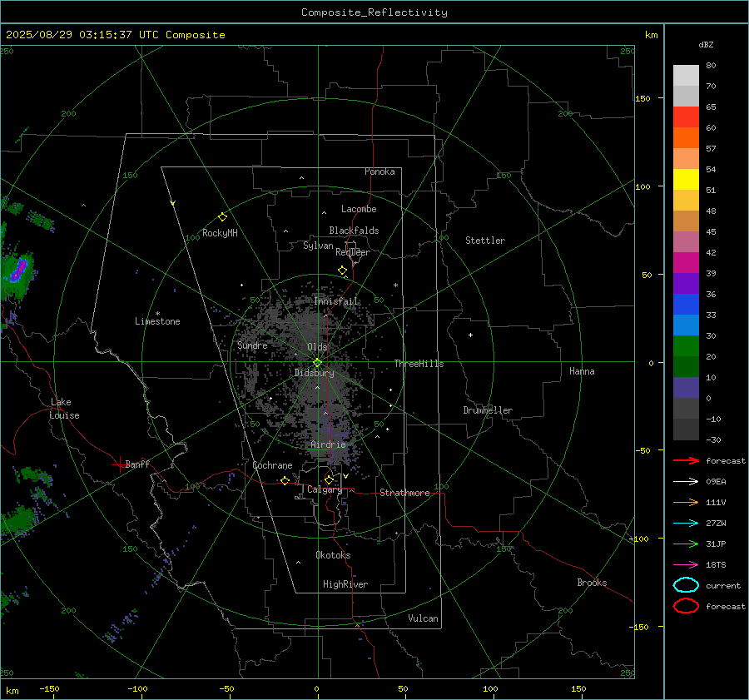The height and width of the screenshot is (700, 749).
Task: Click the yellow diamond marker below Cochrane
Action: tap(285, 480)
